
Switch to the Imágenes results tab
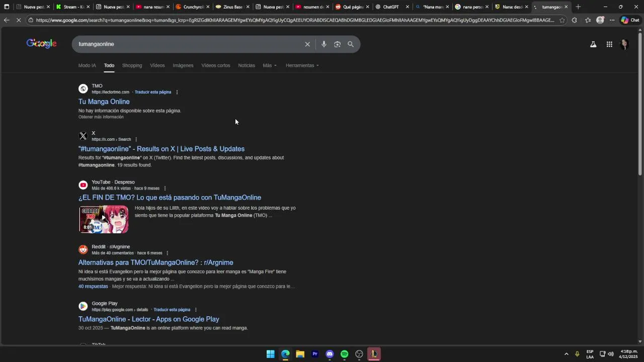pyautogui.click(x=183, y=65)
